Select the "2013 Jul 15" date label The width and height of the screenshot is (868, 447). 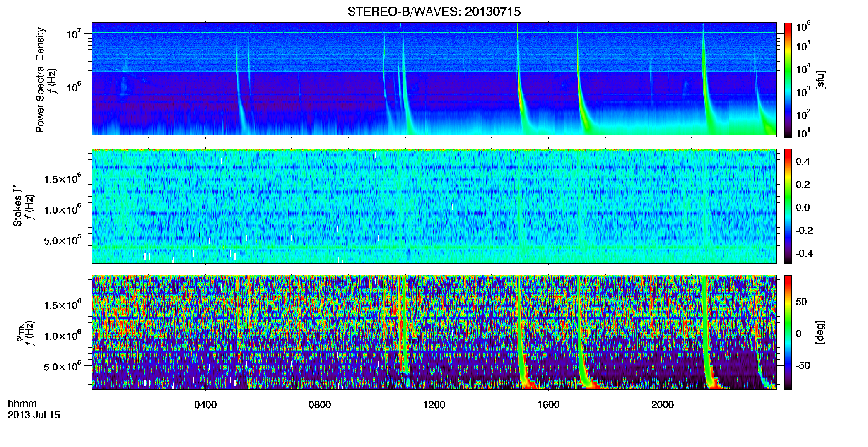[34, 415]
